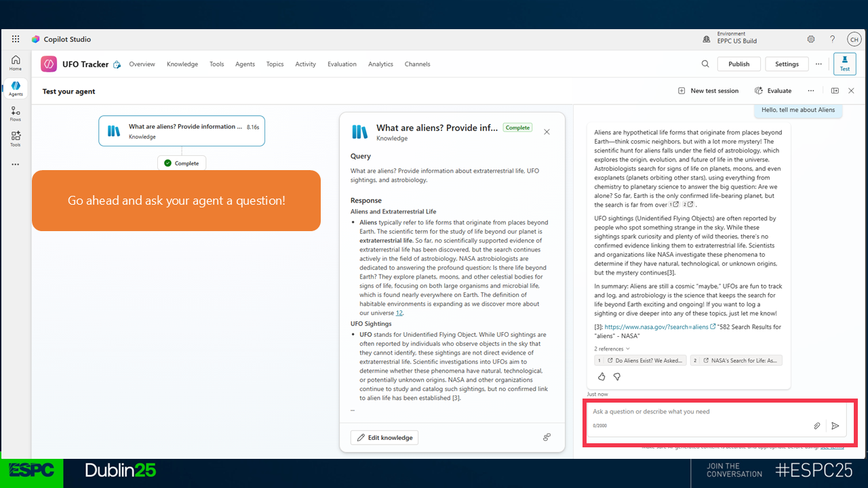Switch to the Analytics tab
Screen dimensions: 868x488
coord(380,64)
